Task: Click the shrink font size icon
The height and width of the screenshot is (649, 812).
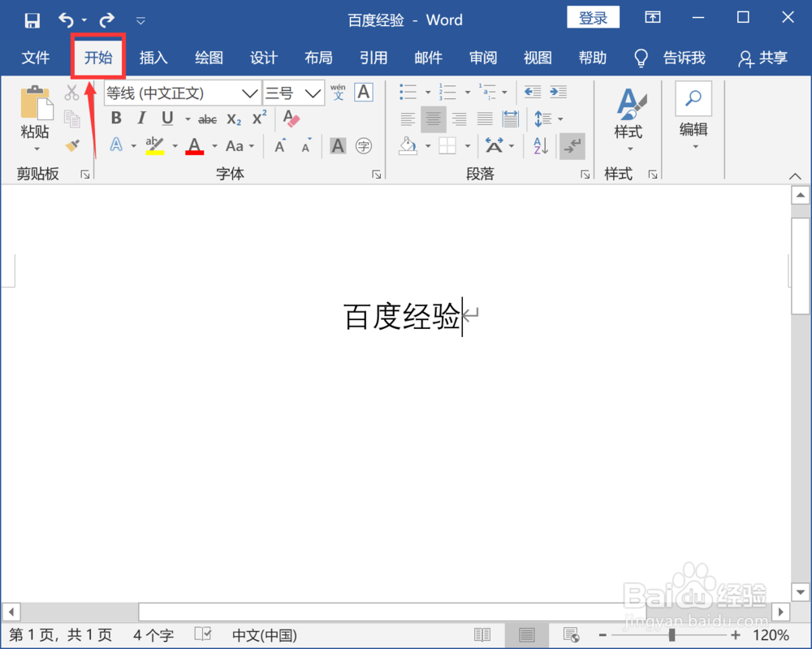Action: (307, 145)
